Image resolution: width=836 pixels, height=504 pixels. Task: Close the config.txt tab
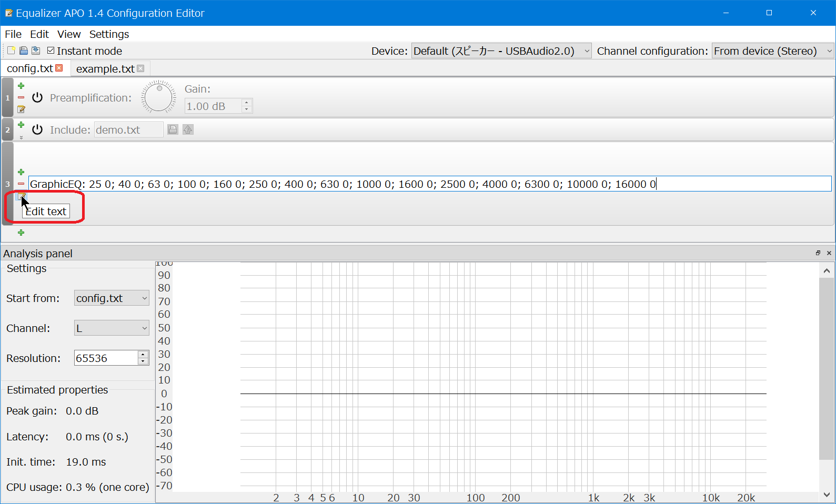point(59,68)
